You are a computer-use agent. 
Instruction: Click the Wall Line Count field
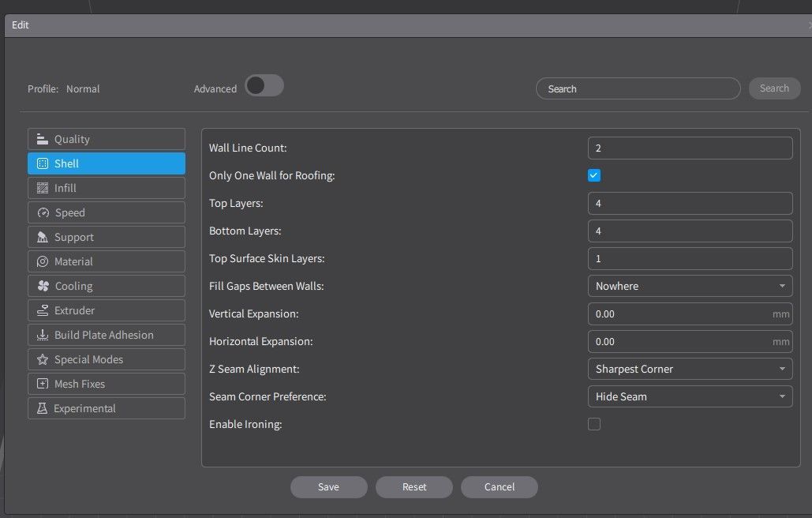pyautogui.click(x=690, y=148)
